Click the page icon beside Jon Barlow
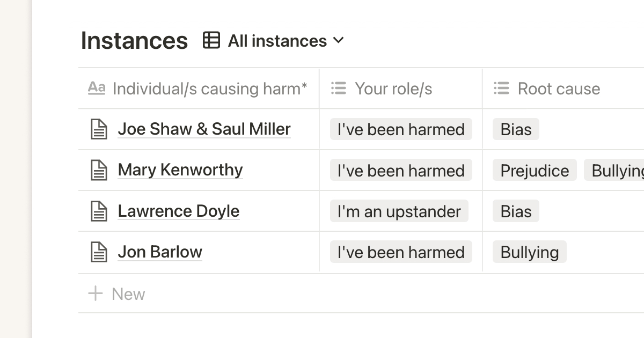This screenshot has height=338, width=644. point(99,252)
